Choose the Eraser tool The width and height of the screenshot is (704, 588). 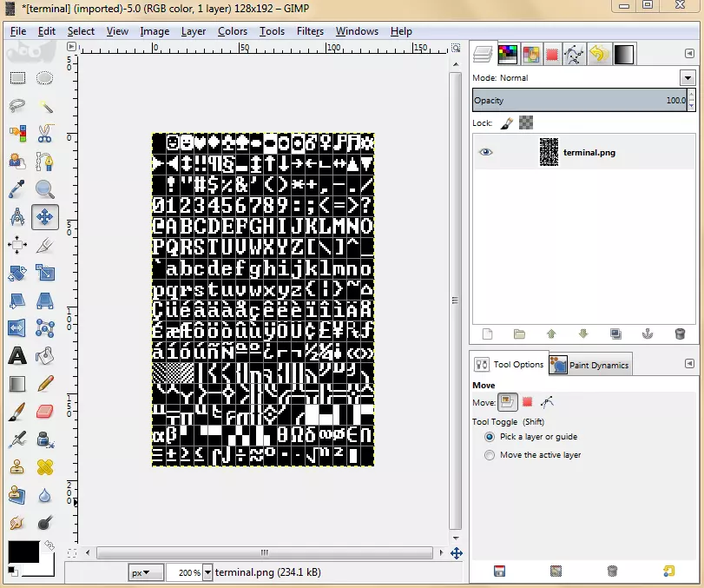pyautogui.click(x=45, y=411)
